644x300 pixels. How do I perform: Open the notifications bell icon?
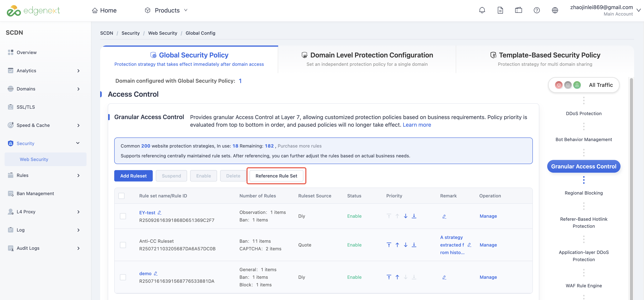tap(482, 10)
